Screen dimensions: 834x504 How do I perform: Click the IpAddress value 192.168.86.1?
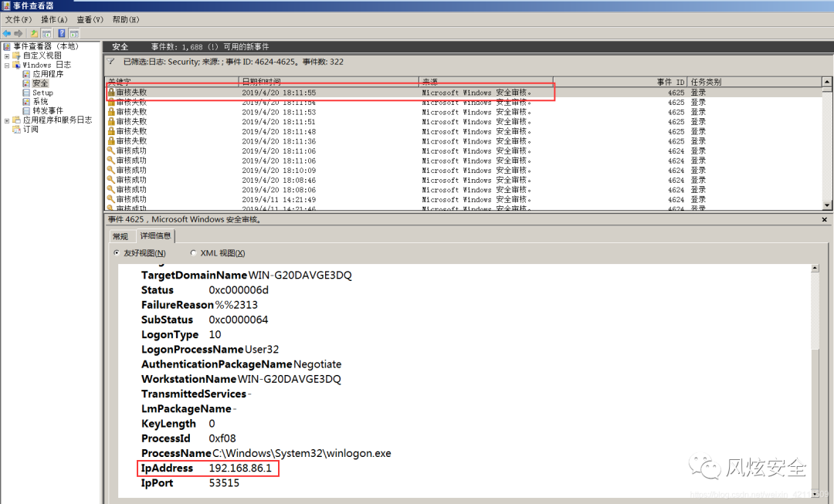pyautogui.click(x=240, y=468)
